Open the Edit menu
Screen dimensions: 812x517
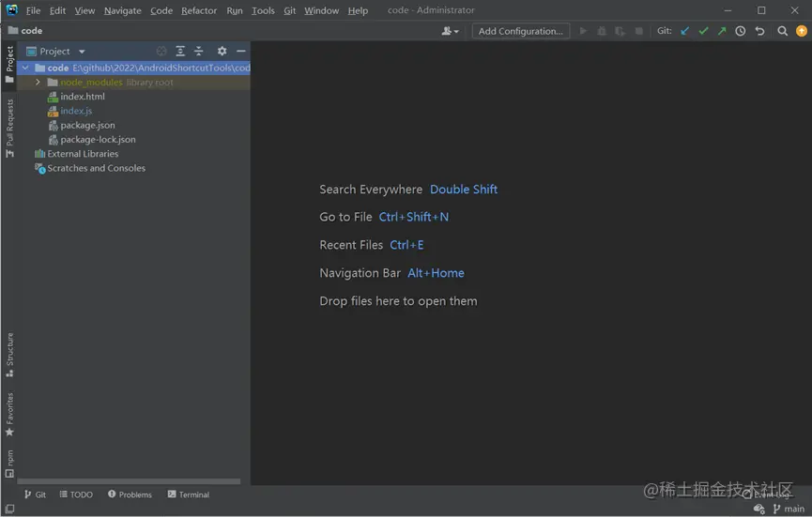point(57,10)
